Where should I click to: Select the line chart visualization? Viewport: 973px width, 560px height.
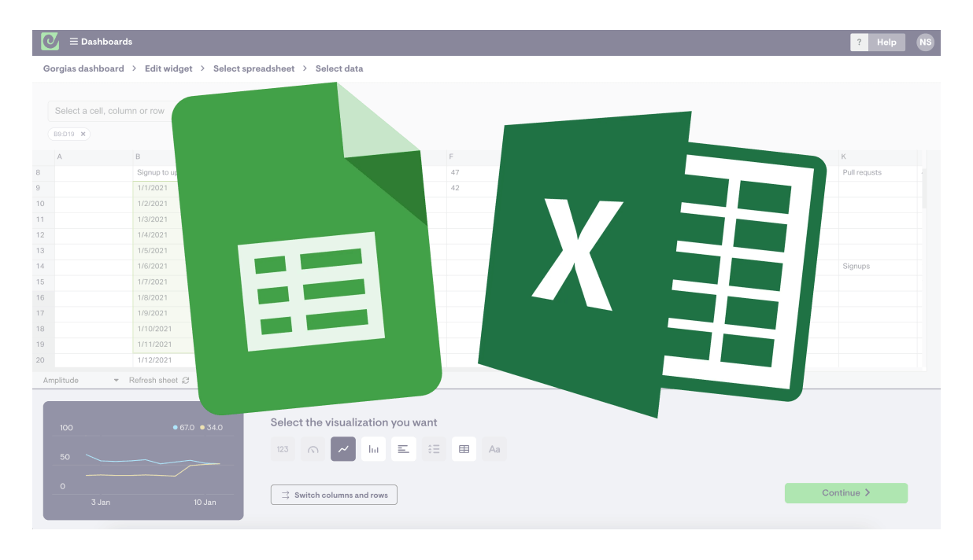[x=343, y=450]
